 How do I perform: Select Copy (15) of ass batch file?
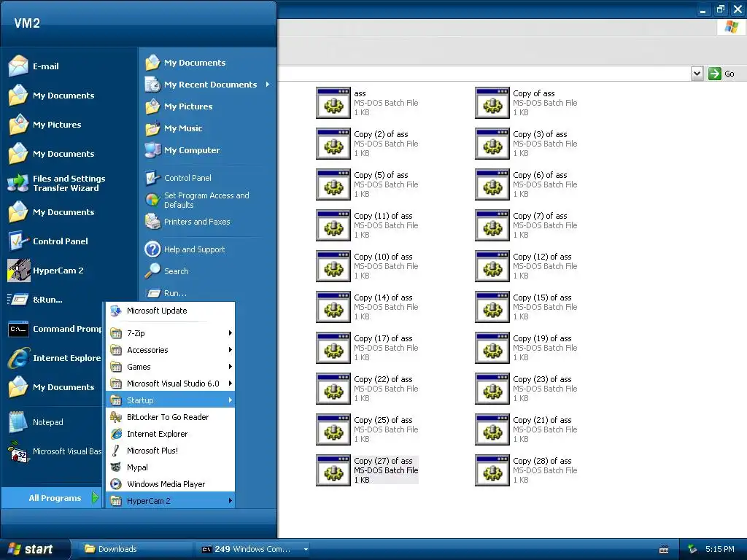click(x=526, y=307)
